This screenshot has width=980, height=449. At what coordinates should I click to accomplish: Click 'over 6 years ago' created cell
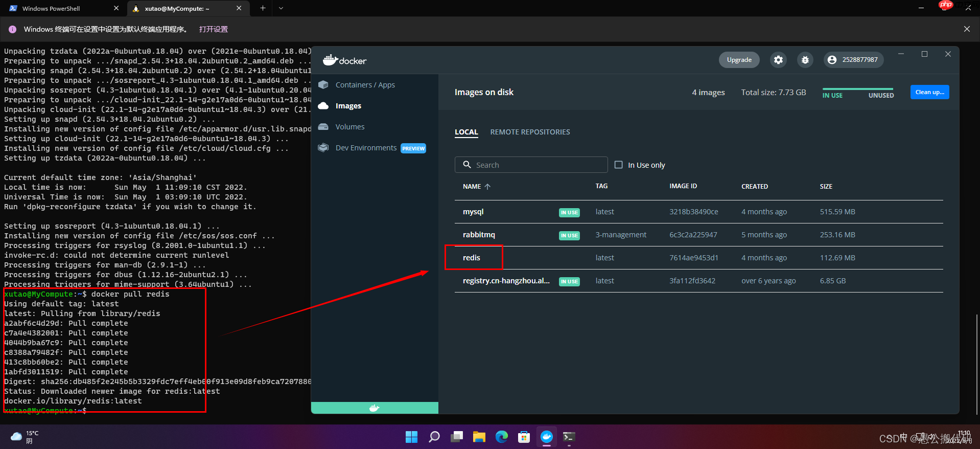click(x=768, y=281)
